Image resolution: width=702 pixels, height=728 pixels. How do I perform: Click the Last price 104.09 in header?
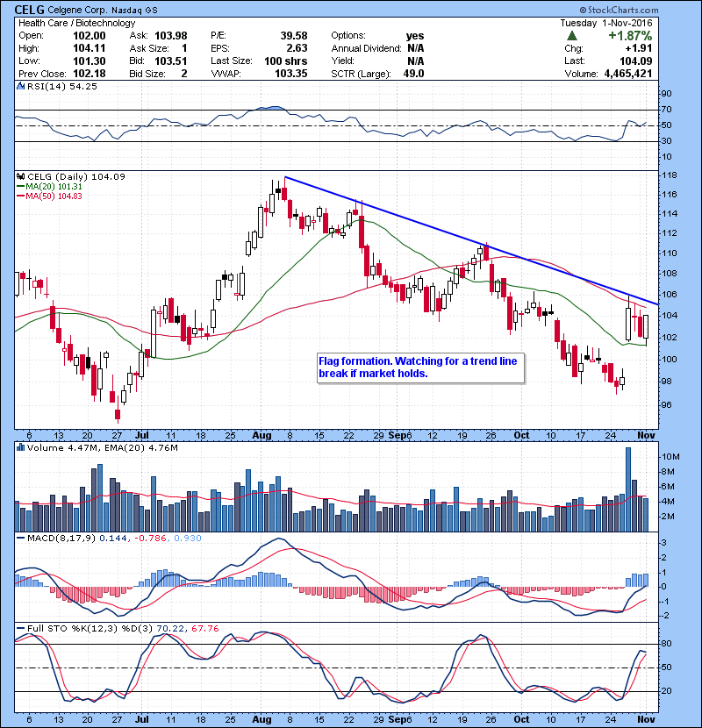point(635,61)
